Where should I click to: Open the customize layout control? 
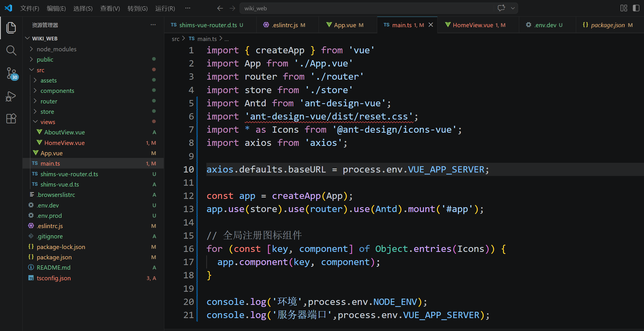(x=624, y=8)
